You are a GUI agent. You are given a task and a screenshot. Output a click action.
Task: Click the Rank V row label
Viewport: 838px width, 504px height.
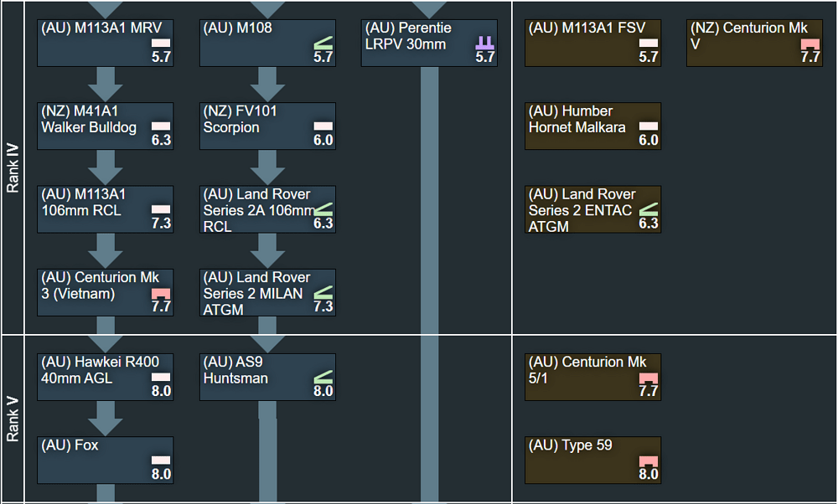pyautogui.click(x=13, y=419)
